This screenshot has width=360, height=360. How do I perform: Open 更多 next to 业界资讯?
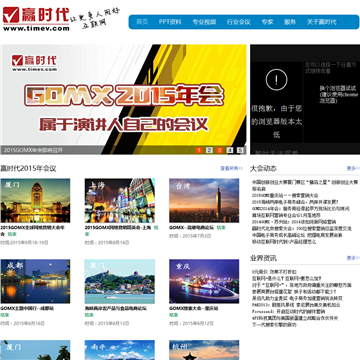(353, 258)
